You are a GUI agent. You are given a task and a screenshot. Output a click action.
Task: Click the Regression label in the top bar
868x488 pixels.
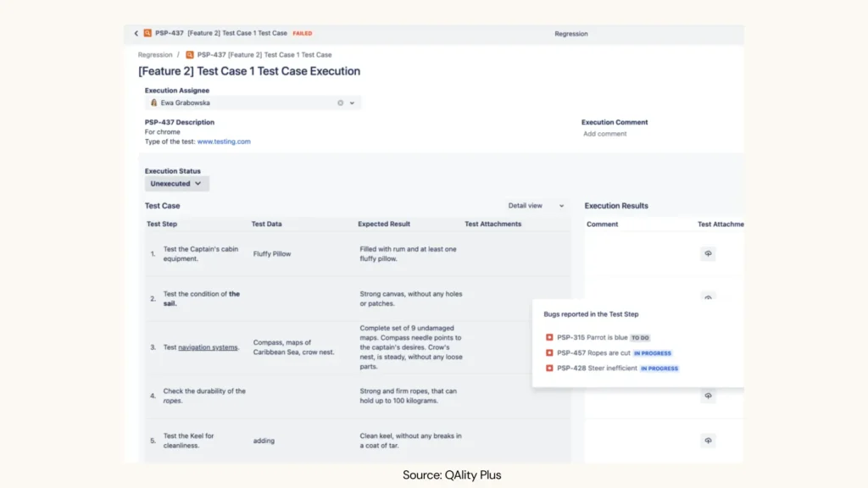pyautogui.click(x=570, y=34)
